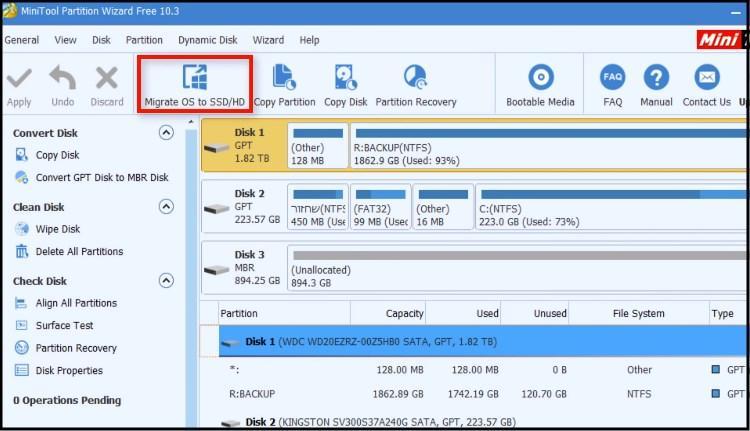Select the 99 MB FAT32 partition block
Image resolution: width=750 pixels, height=431 pixels.
point(381,207)
